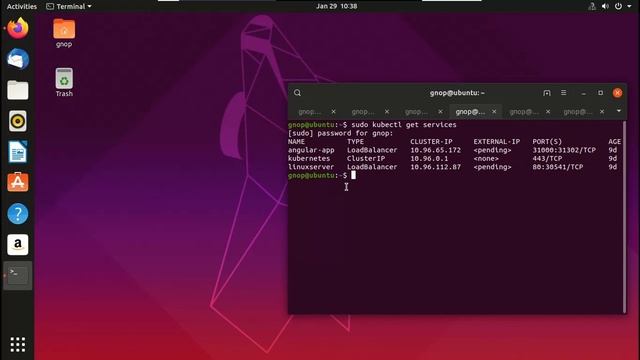Close the first terminal tab
640x360 pixels.
[x=333, y=111]
